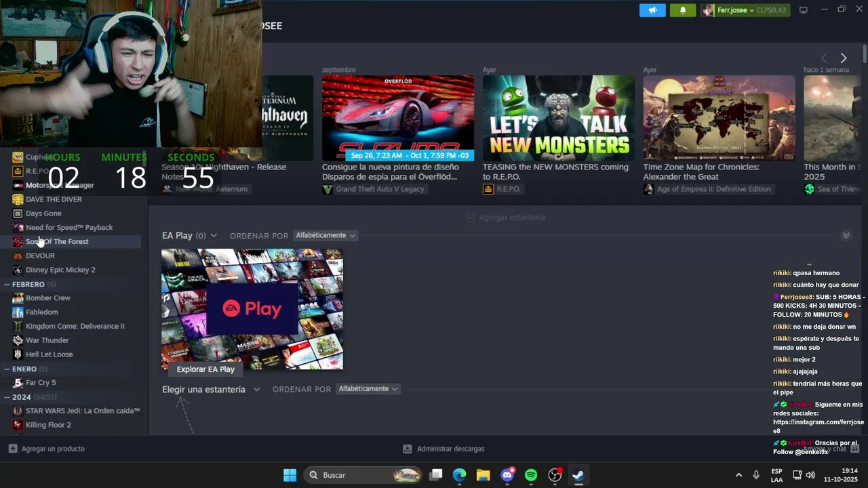Viewport: 868px width, 488px height.
Task: Click Agregar un producto plus button
Action: pyautogui.click(x=13, y=449)
